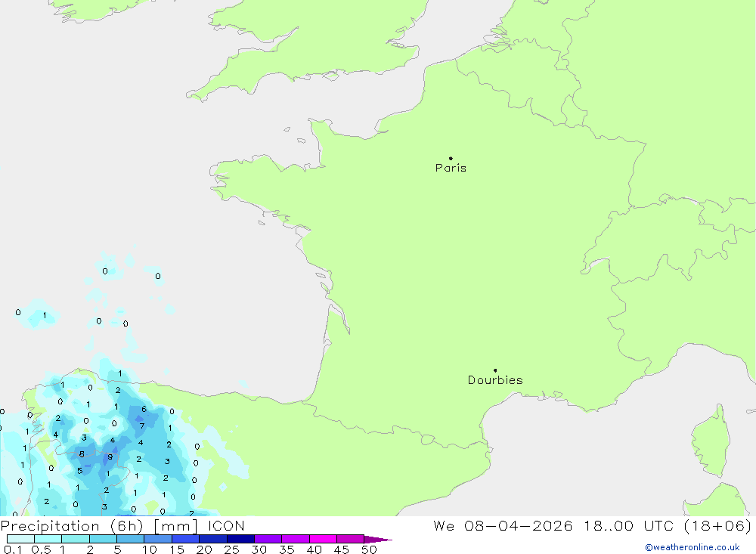Click the weatheronline.co.uk copyright link
The image size is (756, 554).
click(692, 547)
